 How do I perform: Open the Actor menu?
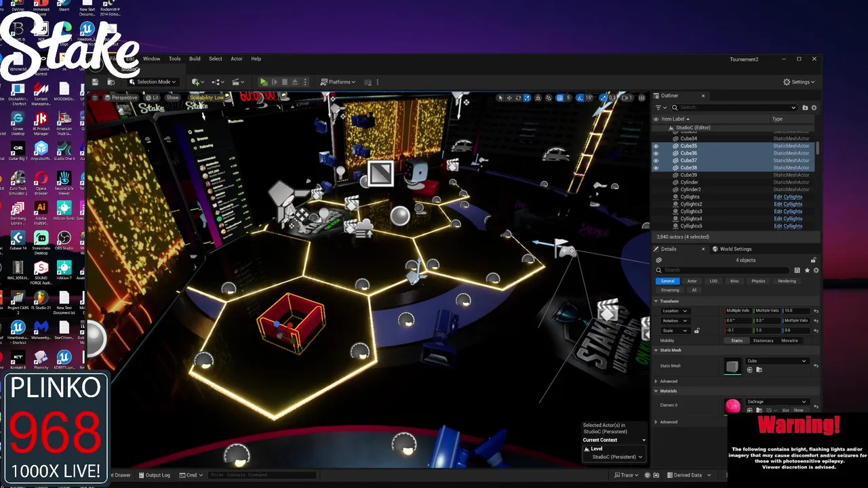pos(236,59)
